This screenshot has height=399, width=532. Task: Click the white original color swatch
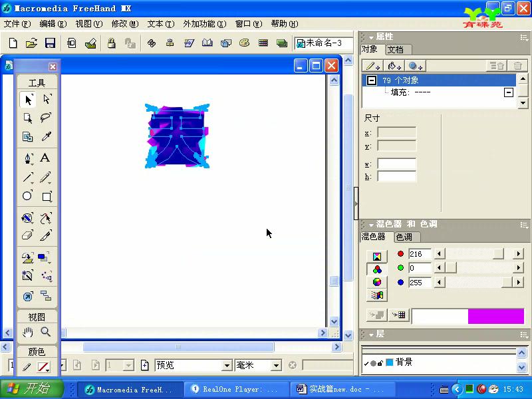pos(440,316)
